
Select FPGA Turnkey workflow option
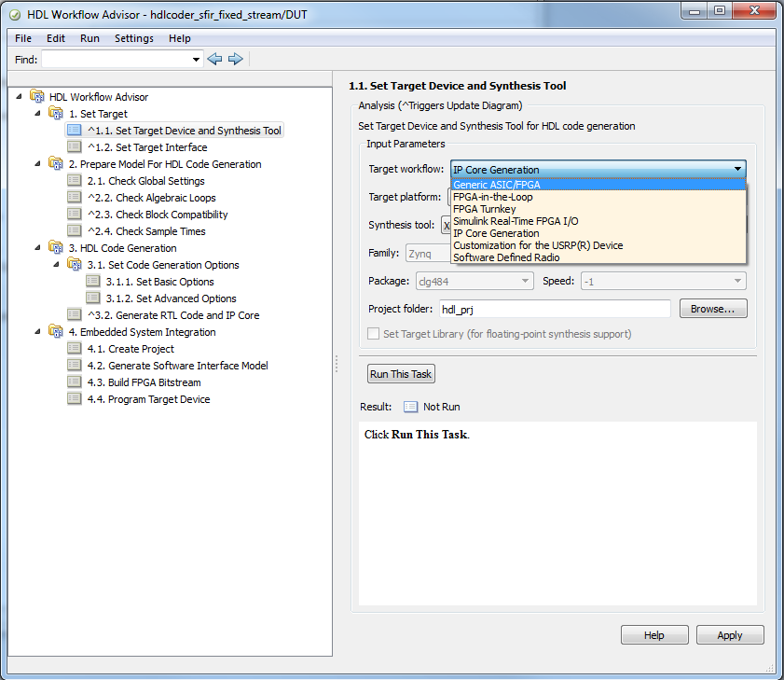[598, 209]
